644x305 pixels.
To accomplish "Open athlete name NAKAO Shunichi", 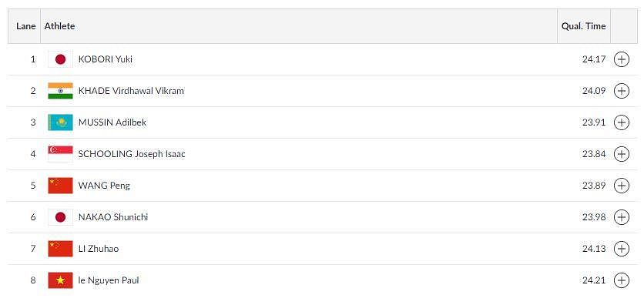I will (x=113, y=217).
